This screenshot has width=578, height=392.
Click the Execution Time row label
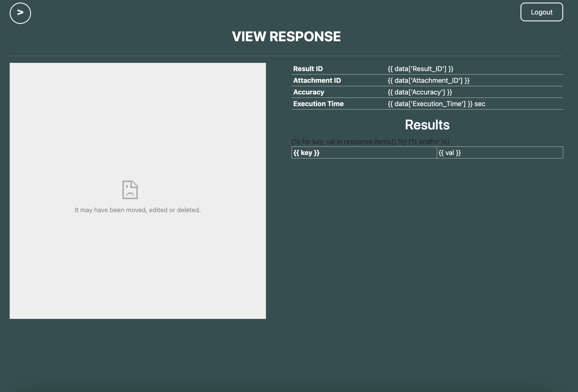coord(318,104)
